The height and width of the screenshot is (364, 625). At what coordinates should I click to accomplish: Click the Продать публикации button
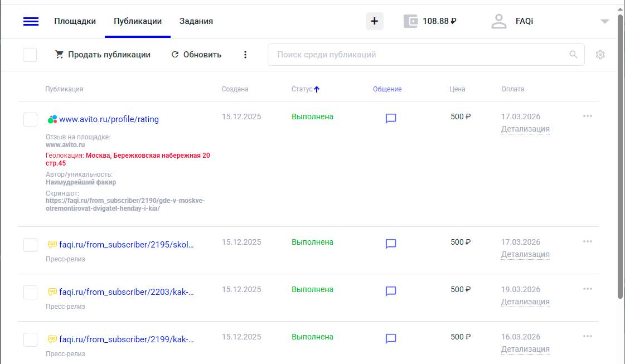coord(103,55)
